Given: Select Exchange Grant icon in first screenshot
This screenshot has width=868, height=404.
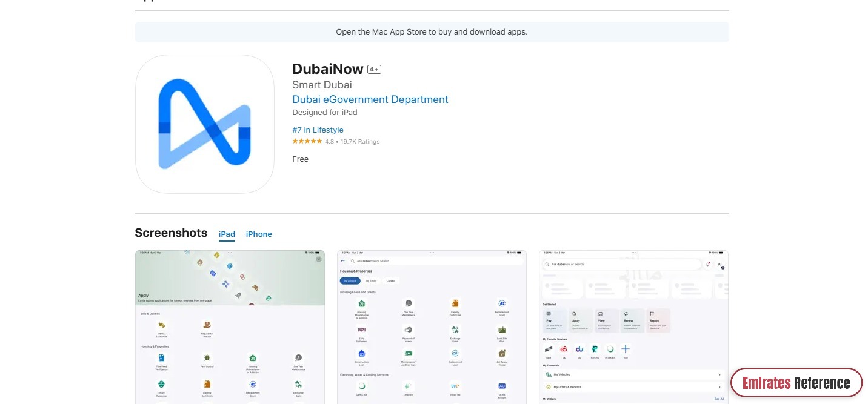Looking at the screenshot, I should pos(298,385).
